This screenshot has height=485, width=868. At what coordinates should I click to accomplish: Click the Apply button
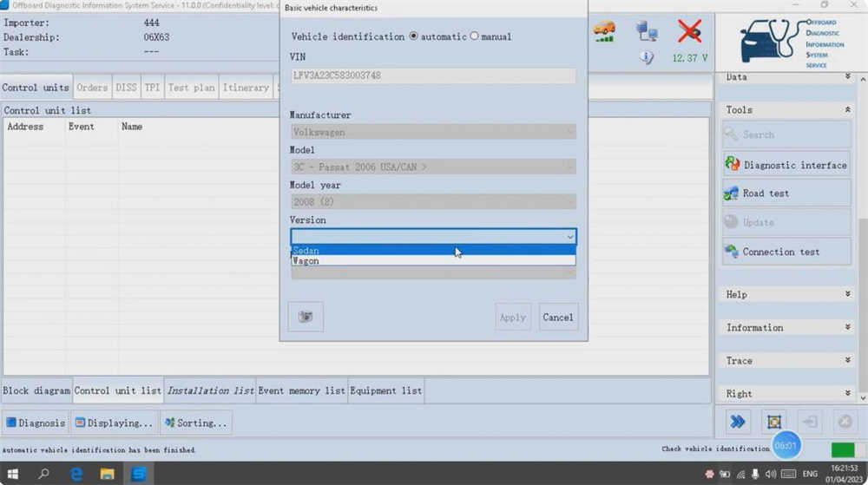[513, 317]
